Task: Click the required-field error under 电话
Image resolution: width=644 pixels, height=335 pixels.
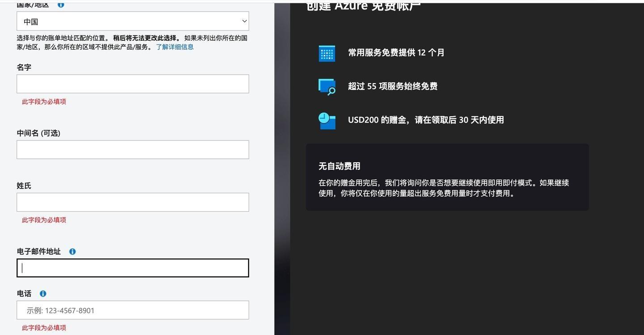Action: (44, 328)
